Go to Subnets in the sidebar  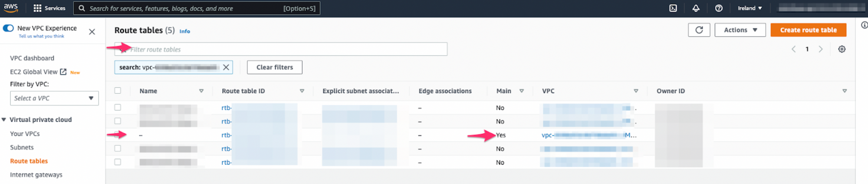[x=22, y=148]
